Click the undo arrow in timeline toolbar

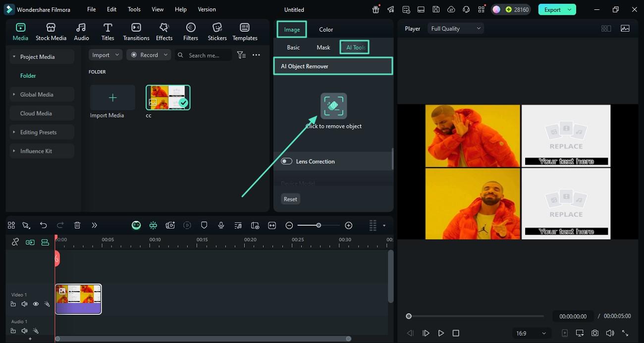[x=44, y=225]
